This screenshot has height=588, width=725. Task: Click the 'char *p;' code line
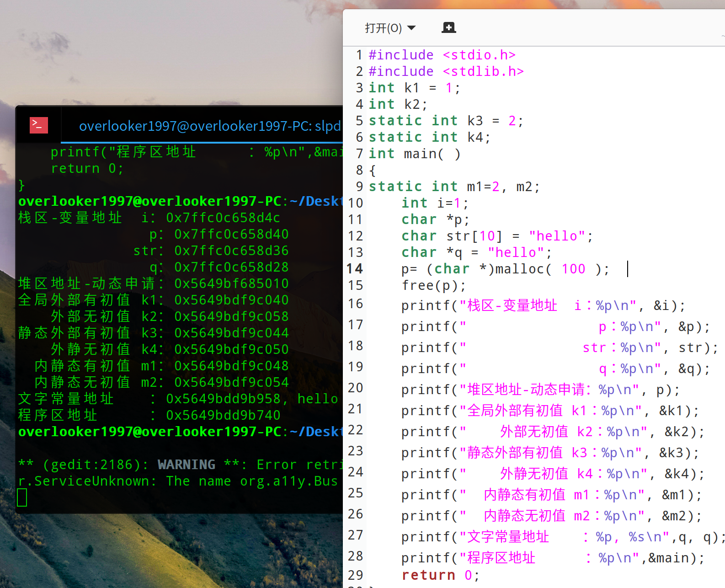point(435,219)
